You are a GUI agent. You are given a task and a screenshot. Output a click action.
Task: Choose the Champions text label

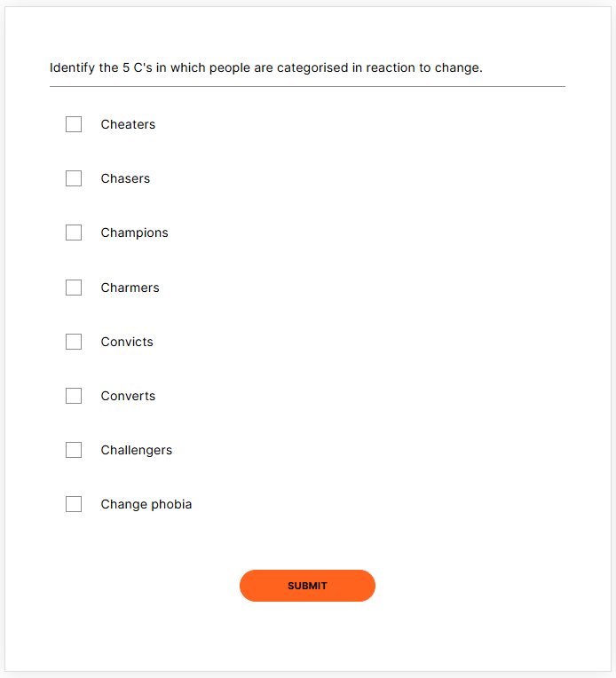coord(134,233)
